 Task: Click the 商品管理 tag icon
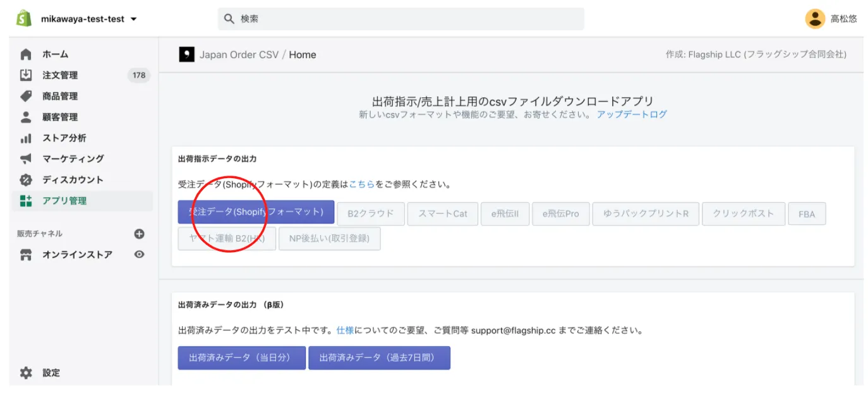(26, 96)
